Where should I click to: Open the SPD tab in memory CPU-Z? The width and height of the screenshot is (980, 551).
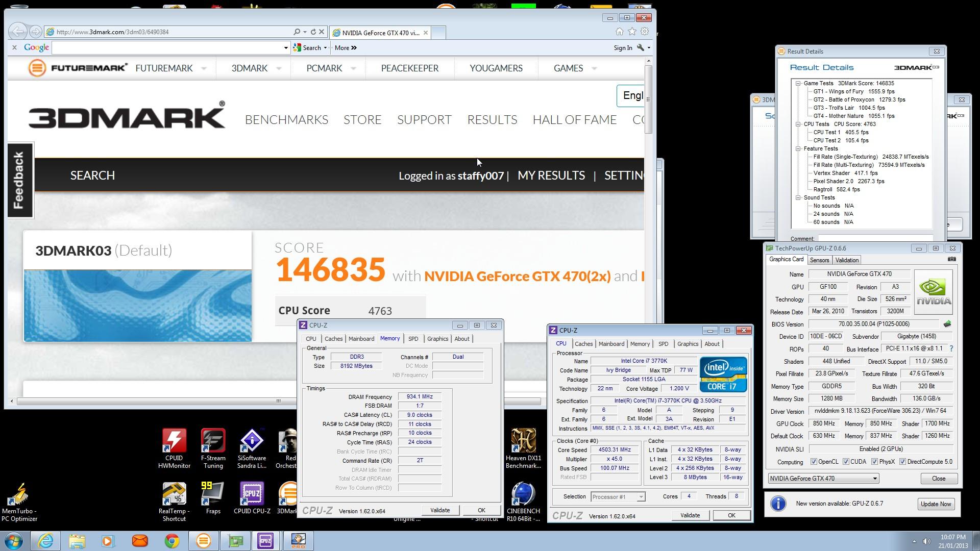point(413,339)
